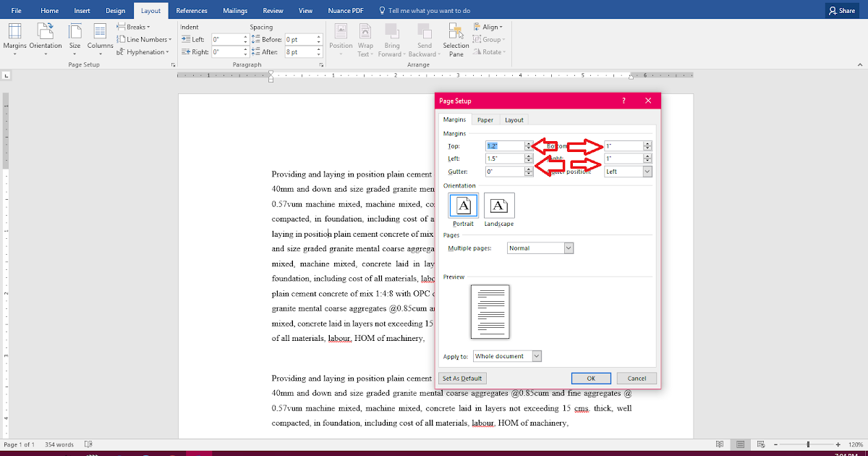
Task: Open the Margins gallery in ribbon
Action: (14, 40)
